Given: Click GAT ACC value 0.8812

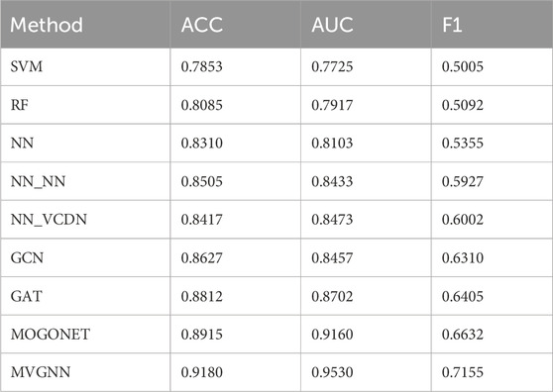Looking at the screenshot, I should click(202, 296).
